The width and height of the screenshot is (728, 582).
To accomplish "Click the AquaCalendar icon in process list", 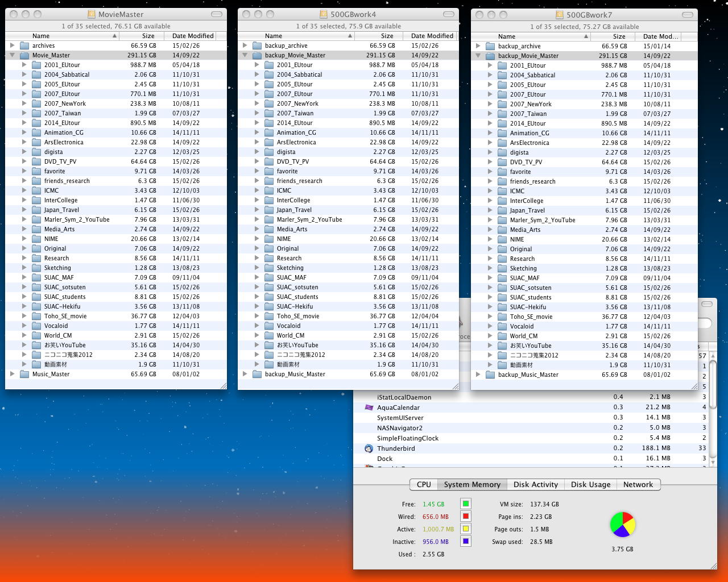I will [x=369, y=408].
